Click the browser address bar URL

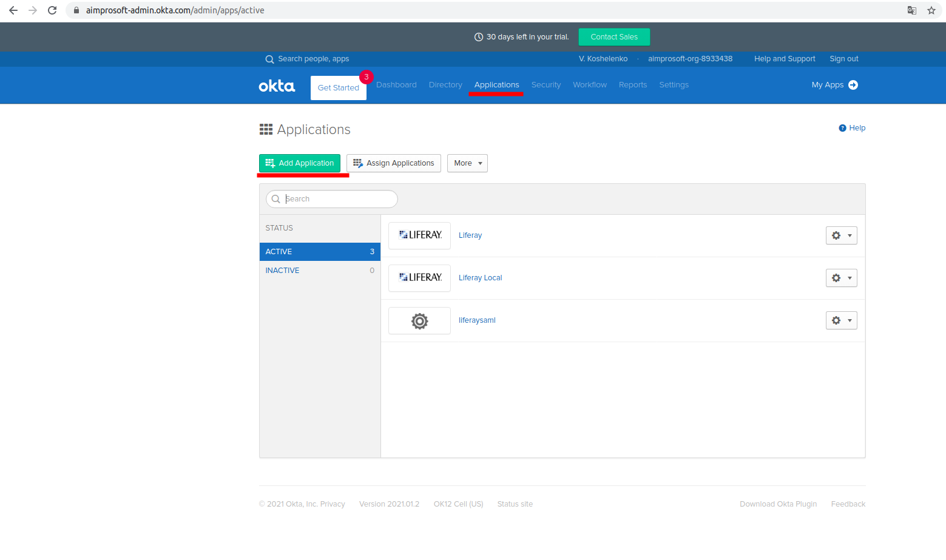(x=175, y=10)
